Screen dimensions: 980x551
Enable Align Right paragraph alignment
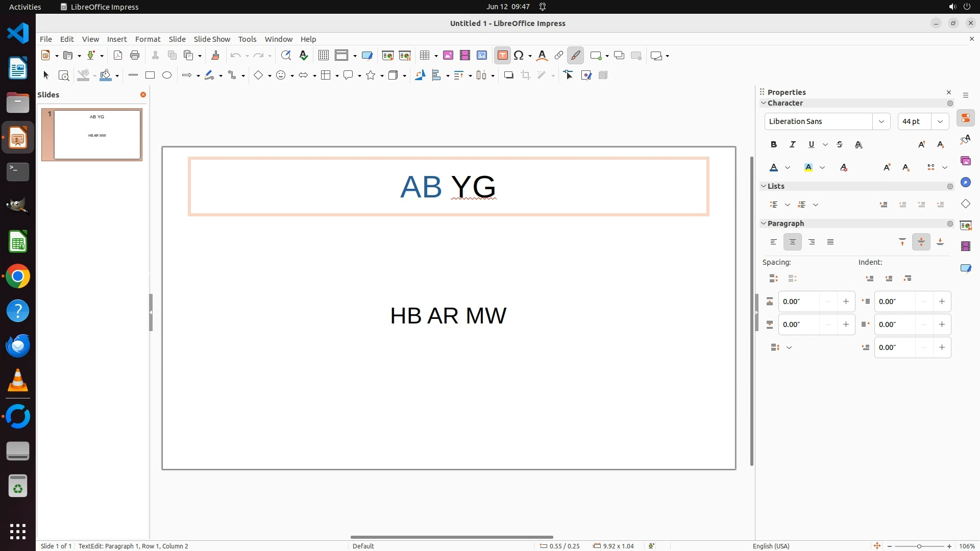[x=812, y=242]
